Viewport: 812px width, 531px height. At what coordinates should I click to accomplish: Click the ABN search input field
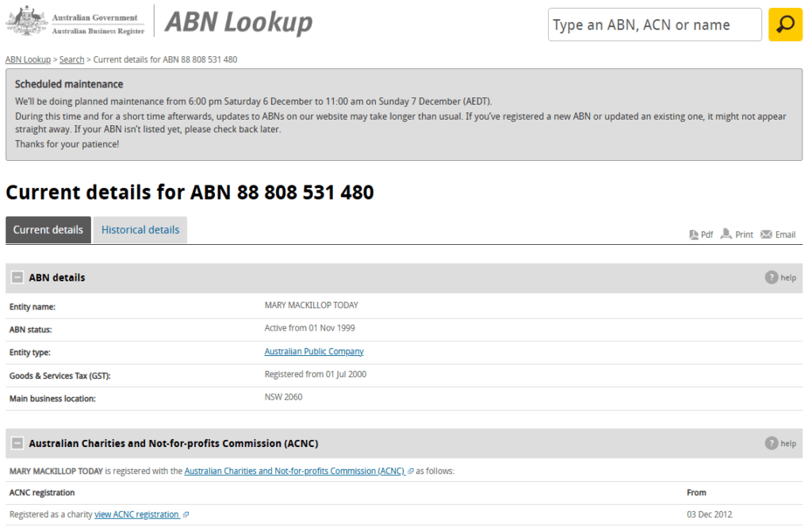point(654,25)
